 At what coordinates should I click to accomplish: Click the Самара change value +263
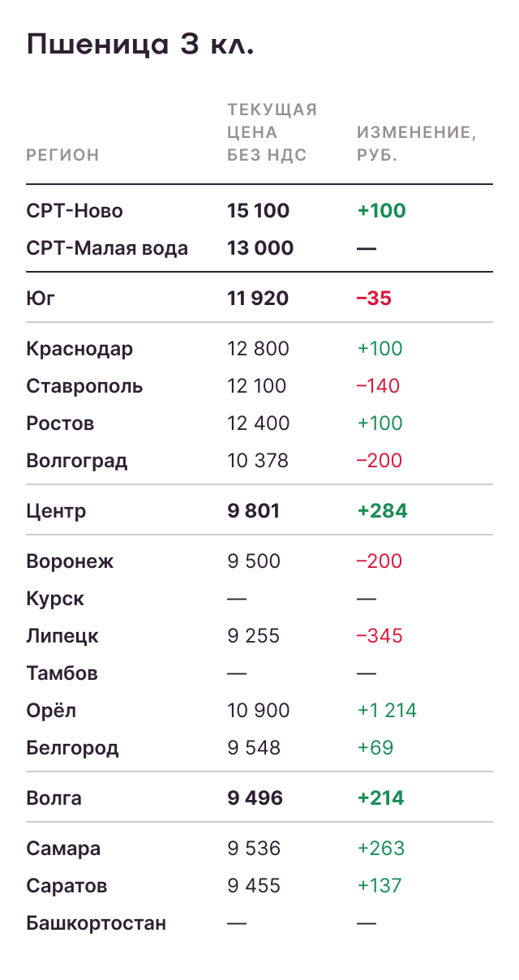coord(380,849)
